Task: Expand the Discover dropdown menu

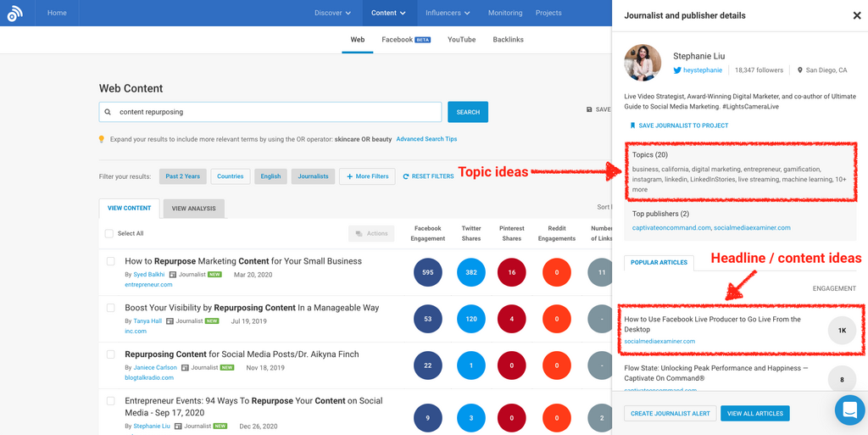Action: [333, 13]
